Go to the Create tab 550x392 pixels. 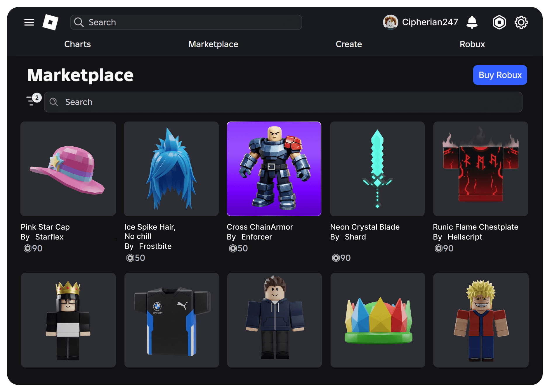point(349,44)
